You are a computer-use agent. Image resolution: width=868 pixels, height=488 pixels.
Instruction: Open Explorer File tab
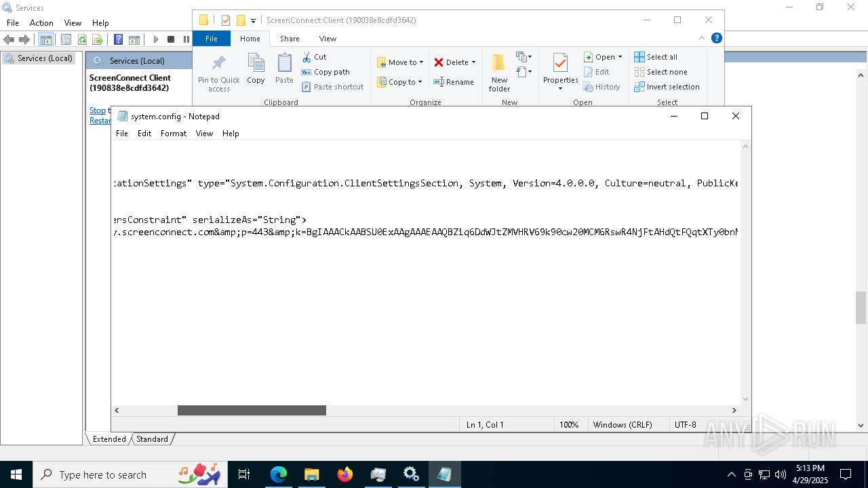pyautogui.click(x=212, y=39)
